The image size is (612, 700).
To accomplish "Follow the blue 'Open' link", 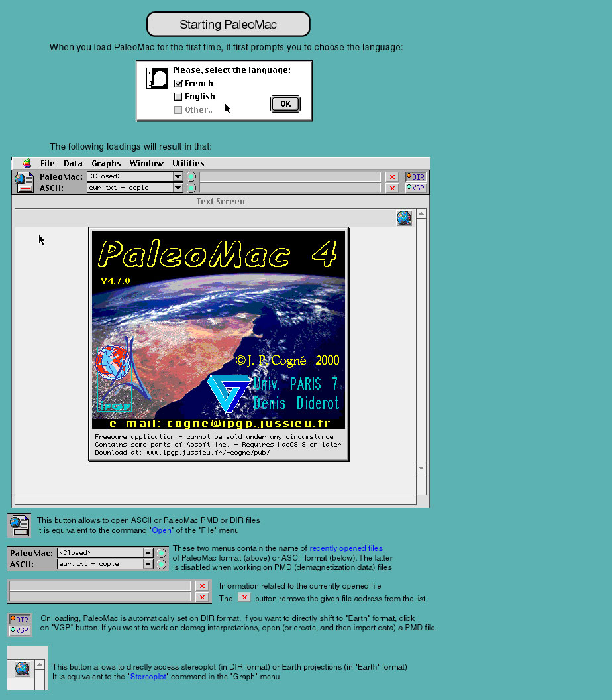I will tap(162, 530).
